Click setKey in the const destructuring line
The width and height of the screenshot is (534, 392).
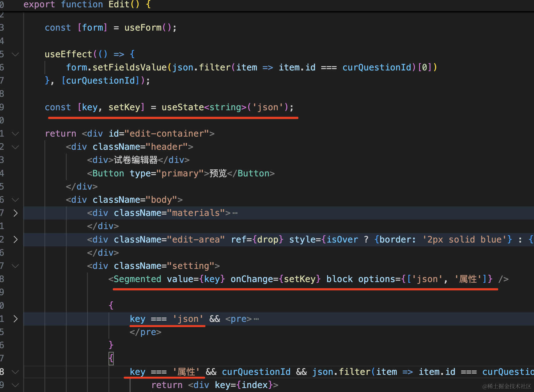124,107
